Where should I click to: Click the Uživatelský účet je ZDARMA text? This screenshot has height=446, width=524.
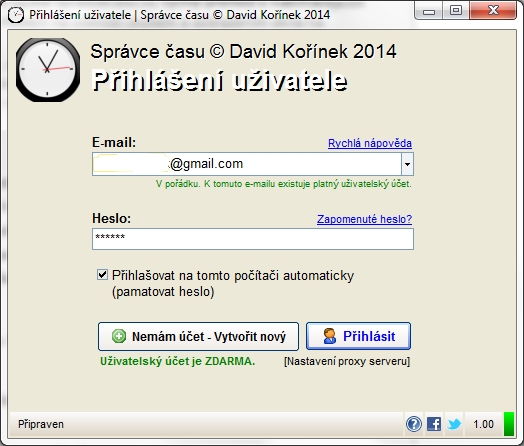pyautogui.click(x=177, y=361)
